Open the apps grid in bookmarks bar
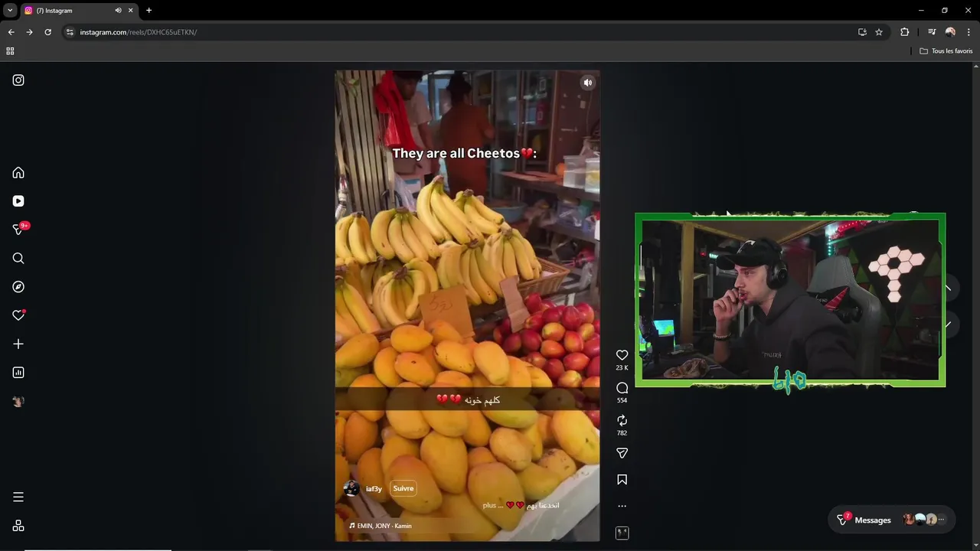The width and height of the screenshot is (980, 551). (x=10, y=51)
